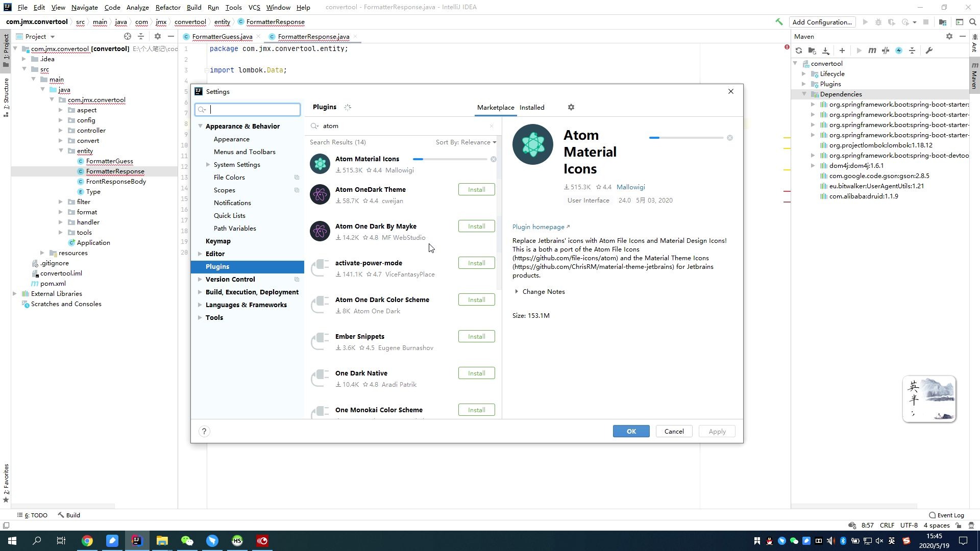Open plugin manager gear options icon
The image size is (980, 551).
pos(571,107)
